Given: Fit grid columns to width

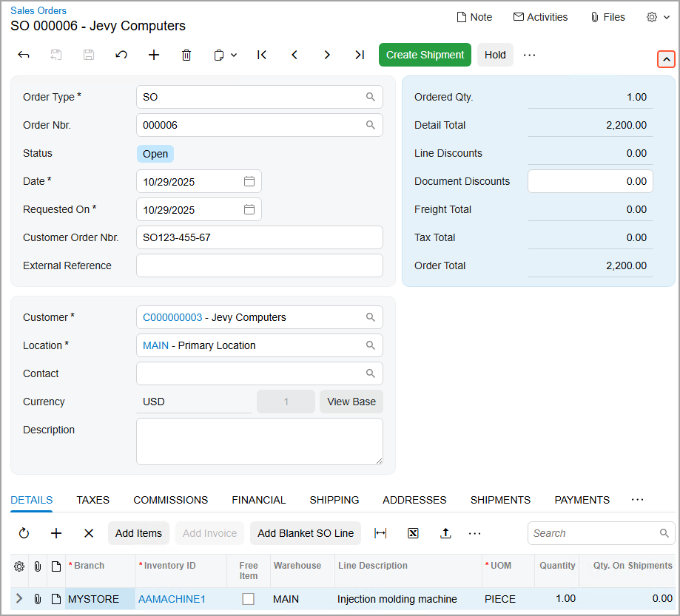Looking at the screenshot, I should 380,534.
